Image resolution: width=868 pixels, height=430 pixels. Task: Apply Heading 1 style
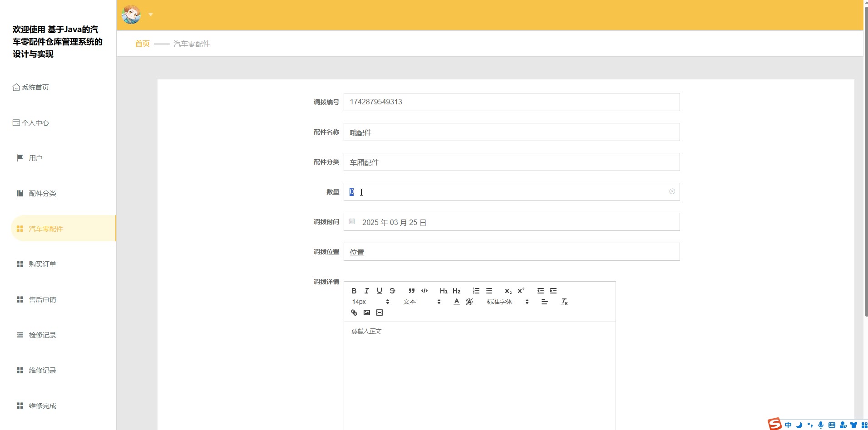click(x=444, y=291)
